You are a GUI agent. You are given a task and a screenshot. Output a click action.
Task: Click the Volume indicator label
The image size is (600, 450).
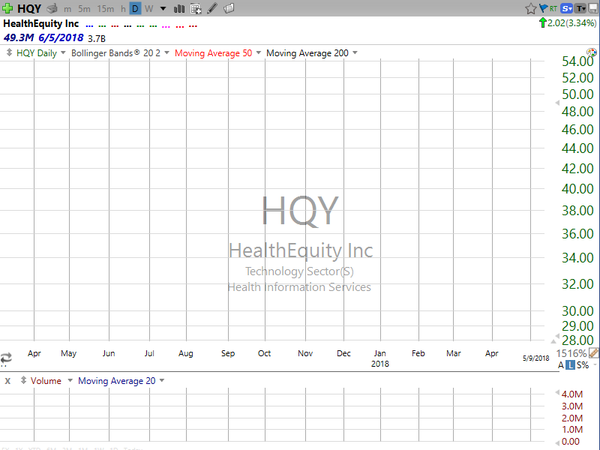[x=46, y=381]
